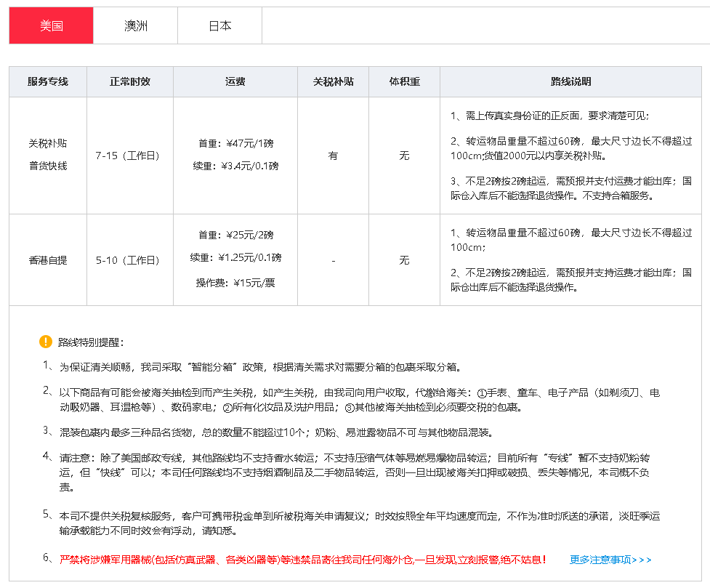This screenshot has height=588, width=710.
Task: Select the 关税补贴普货快线 service name cell
Action: pos(48,155)
